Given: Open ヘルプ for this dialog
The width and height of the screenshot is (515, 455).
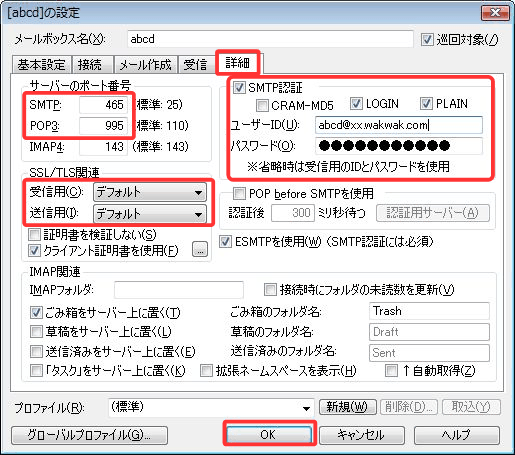Looking at the screenshot, I should [x=457, y=435].
